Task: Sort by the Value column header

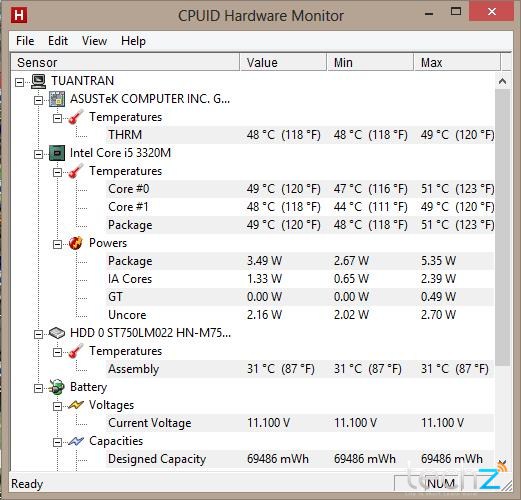Action: click(x=283, y=62)
